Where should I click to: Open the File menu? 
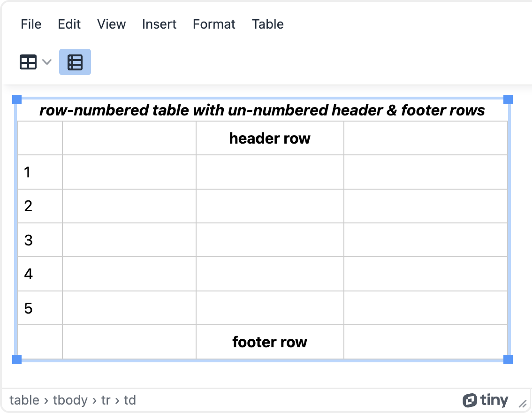pos(30,24)
